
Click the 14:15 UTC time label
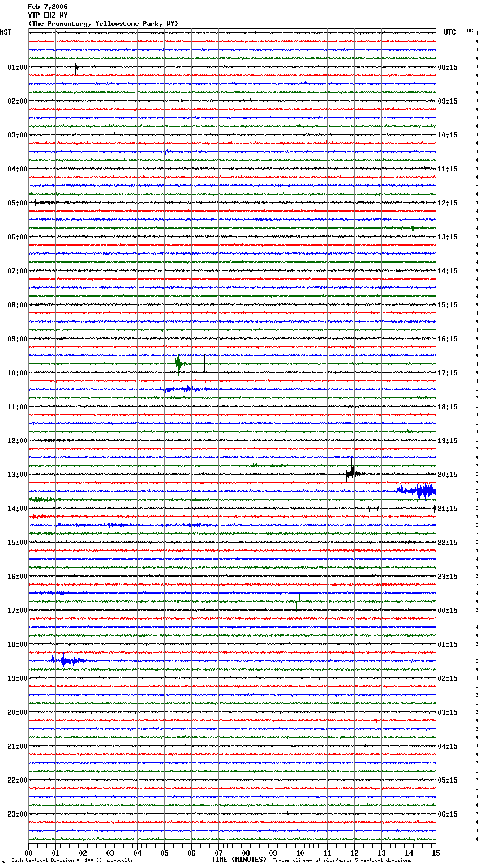448,271
